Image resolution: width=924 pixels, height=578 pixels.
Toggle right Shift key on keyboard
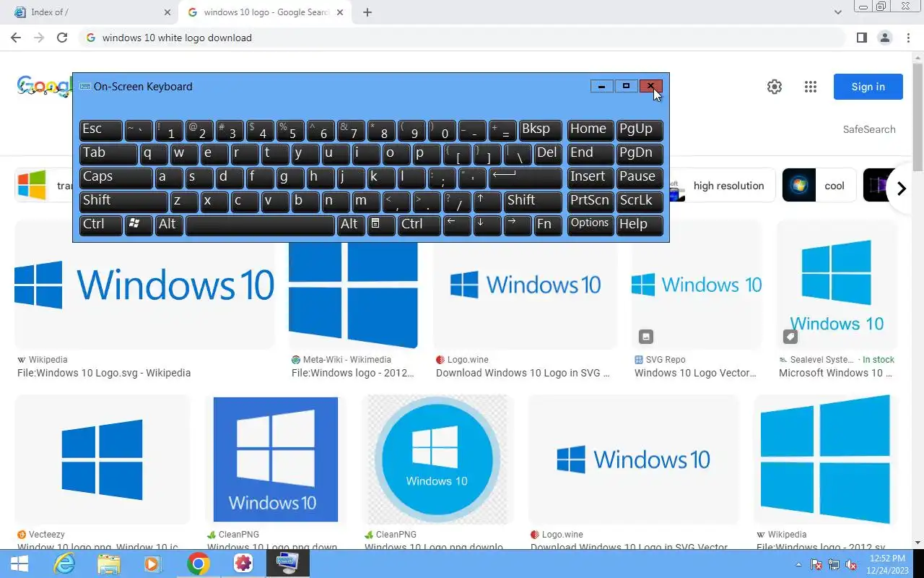point(533,201)
